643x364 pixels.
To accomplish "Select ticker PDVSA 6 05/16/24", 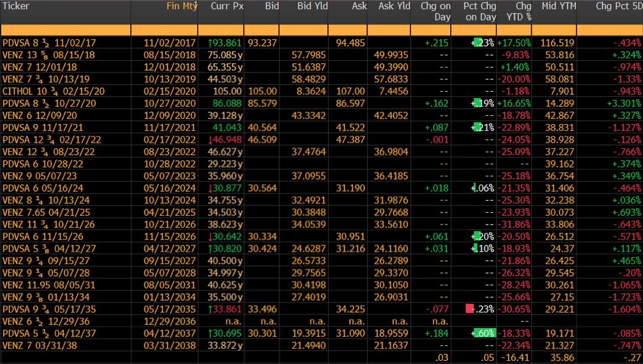I will click(x=43, y=188).
